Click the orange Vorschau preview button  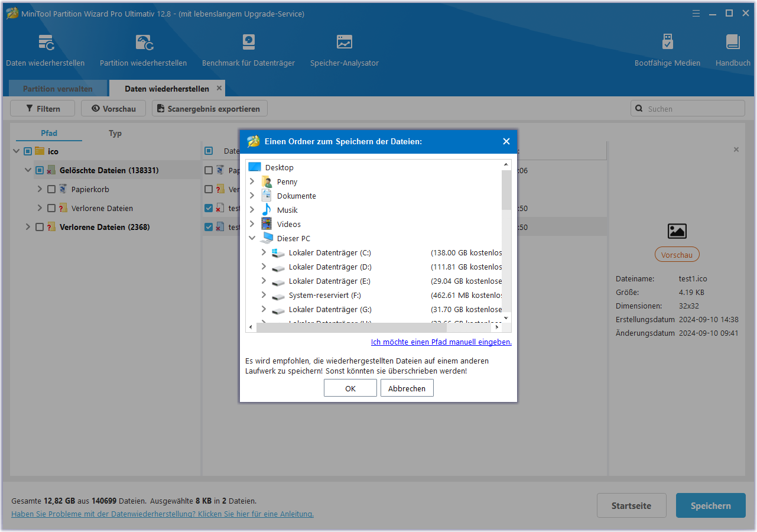coord(677,255)
